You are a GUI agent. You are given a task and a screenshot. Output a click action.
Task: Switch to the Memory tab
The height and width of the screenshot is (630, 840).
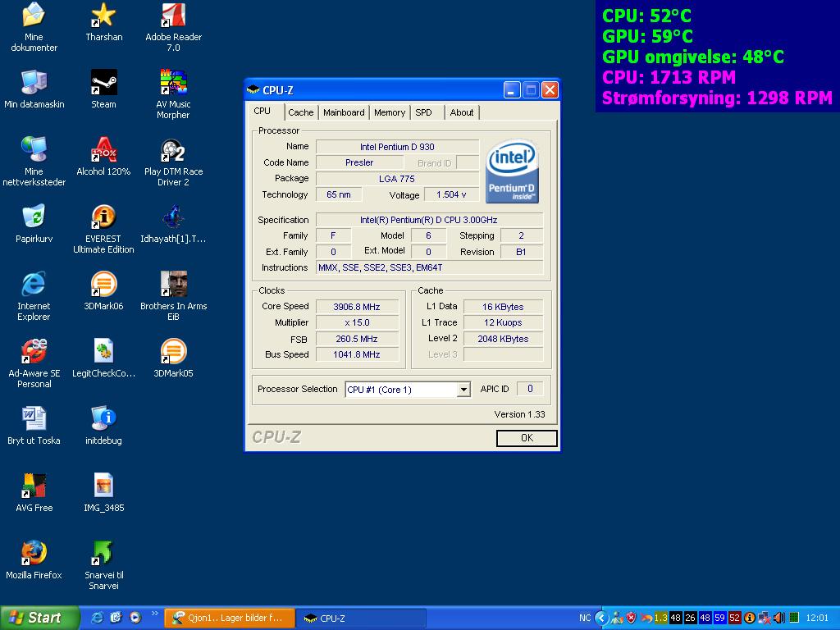390,112
